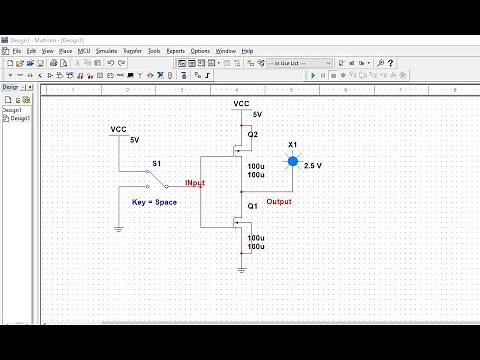Close the Design Toolbox panel
Viewport: 480px width, 360px height.
tap(30, 87)
